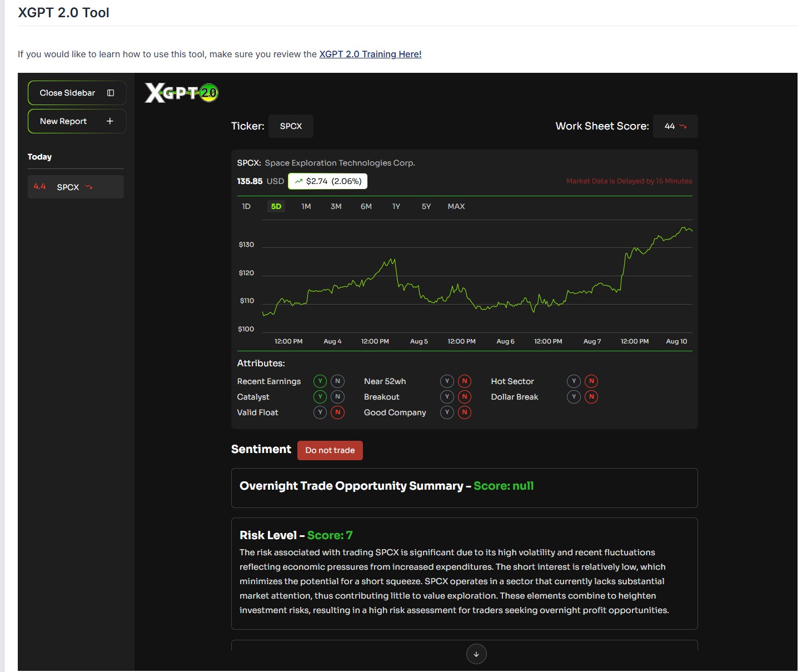The height and width of the screenshot is (672, 802).
Task: Show the 3M chart range
Action: pos(336,206)
